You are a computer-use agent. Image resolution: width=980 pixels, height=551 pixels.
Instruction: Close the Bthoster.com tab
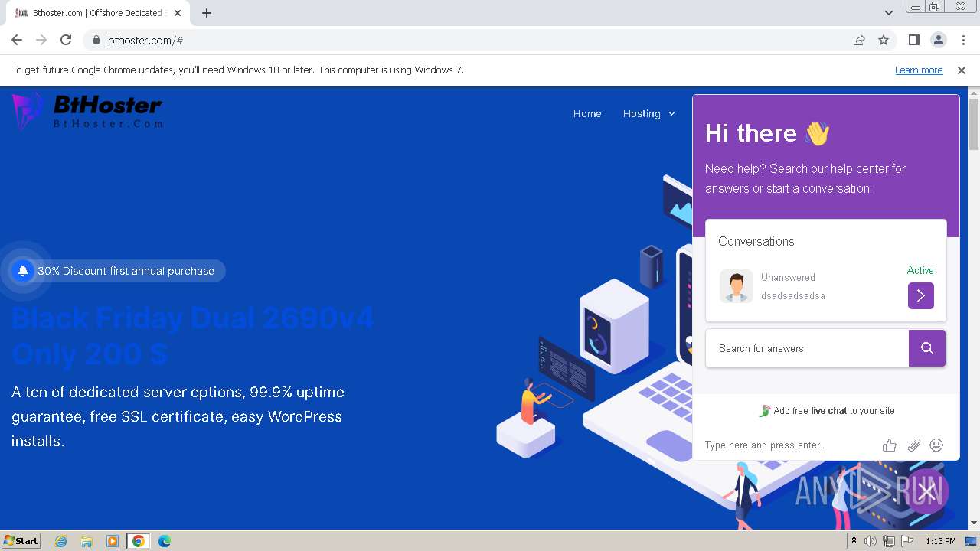pos(178,13)
